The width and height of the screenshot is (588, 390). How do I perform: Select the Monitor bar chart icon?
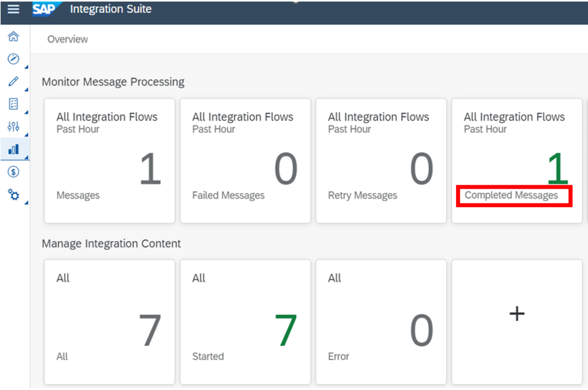pos(14,149)
